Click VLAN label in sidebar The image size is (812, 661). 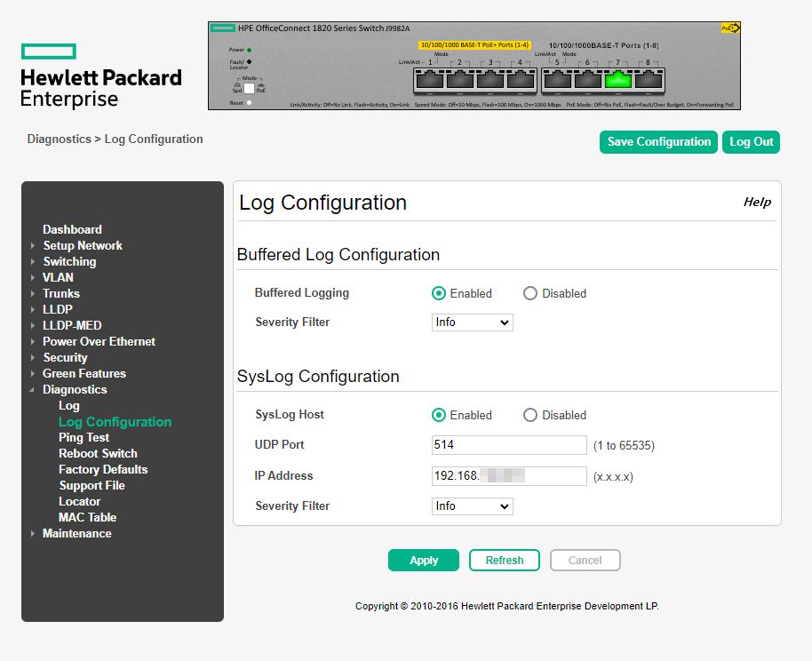click(58, 278)
